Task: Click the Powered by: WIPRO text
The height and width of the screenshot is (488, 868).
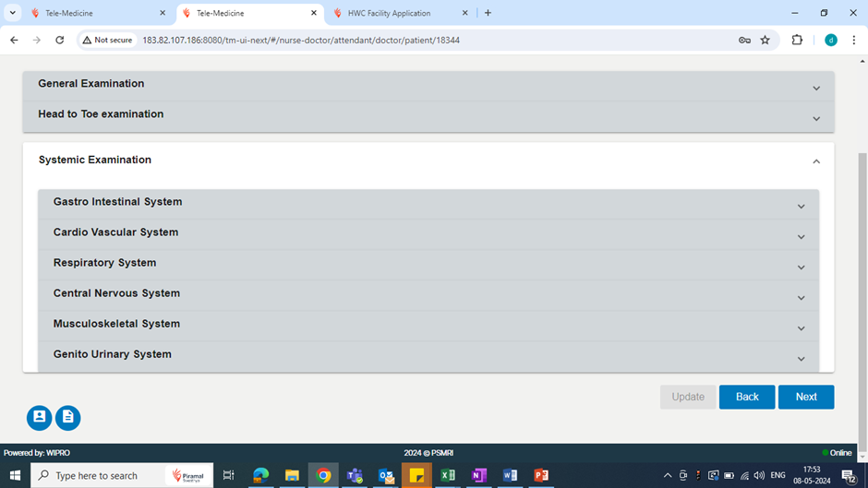Action: click(x=37, y=453)
